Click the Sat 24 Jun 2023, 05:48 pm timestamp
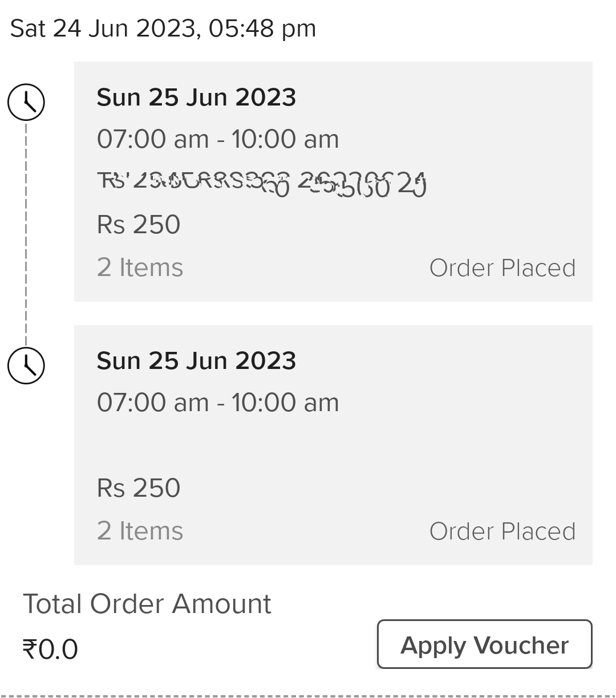Viewport: 616px width, 698px height. coord(163,29)
